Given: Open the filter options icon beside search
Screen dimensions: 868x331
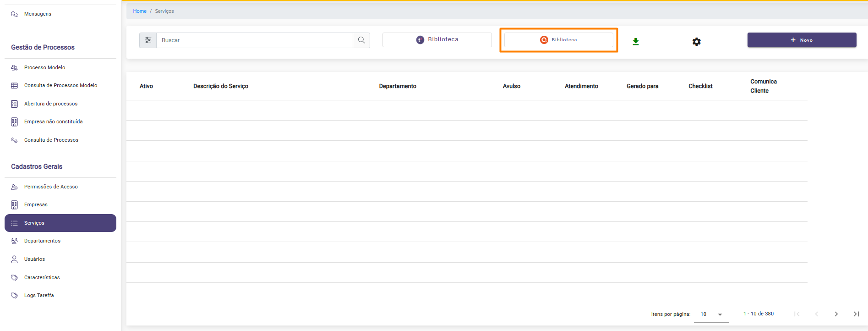Looking at the screenshot, I should pos(148,40).
